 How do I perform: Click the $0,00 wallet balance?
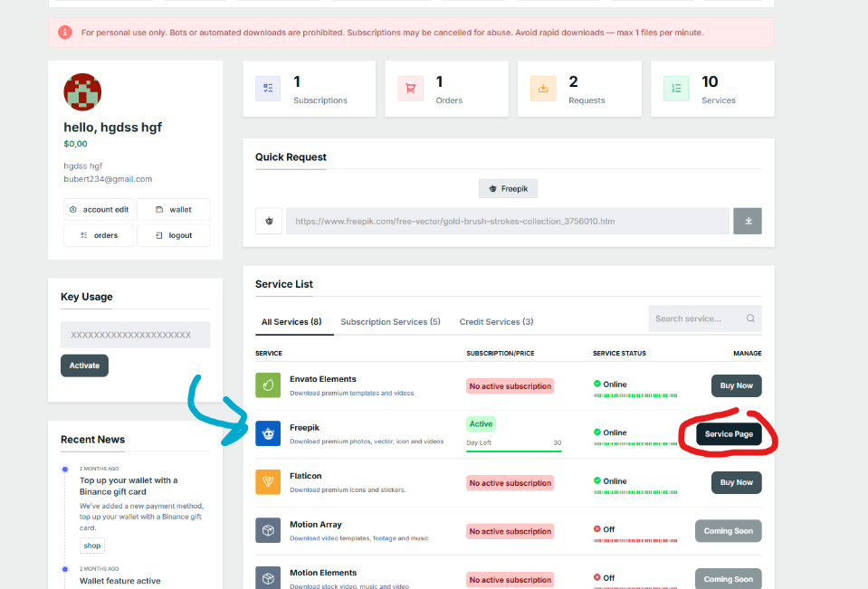75,144
